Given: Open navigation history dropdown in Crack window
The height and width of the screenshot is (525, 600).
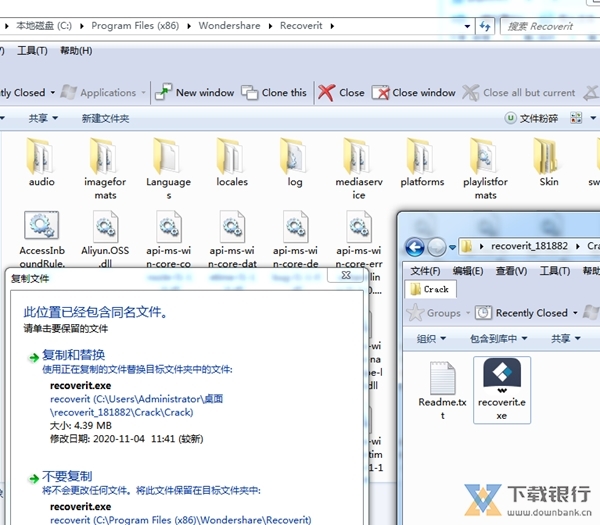Looking at the screenshot, I should [x=452, y=247].
